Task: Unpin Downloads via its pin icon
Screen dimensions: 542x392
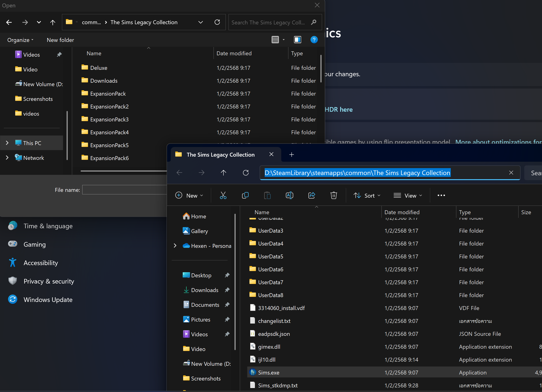Action: [x=227, y=290]
